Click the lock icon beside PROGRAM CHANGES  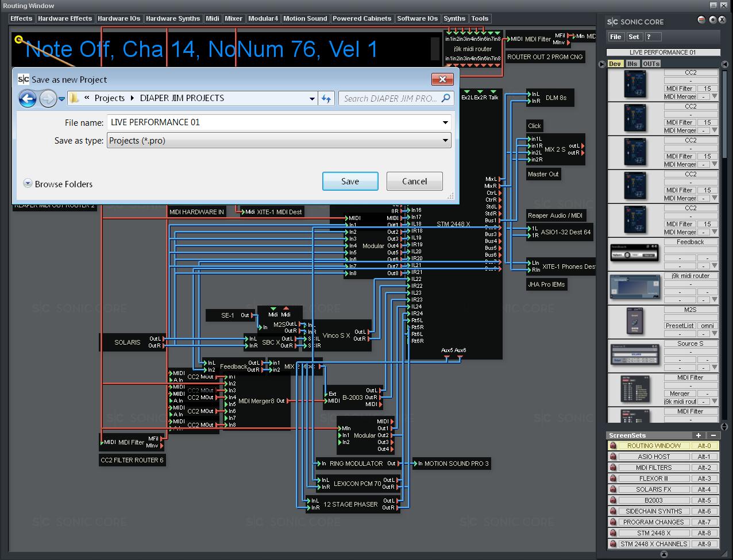click(x=613, y=522)
